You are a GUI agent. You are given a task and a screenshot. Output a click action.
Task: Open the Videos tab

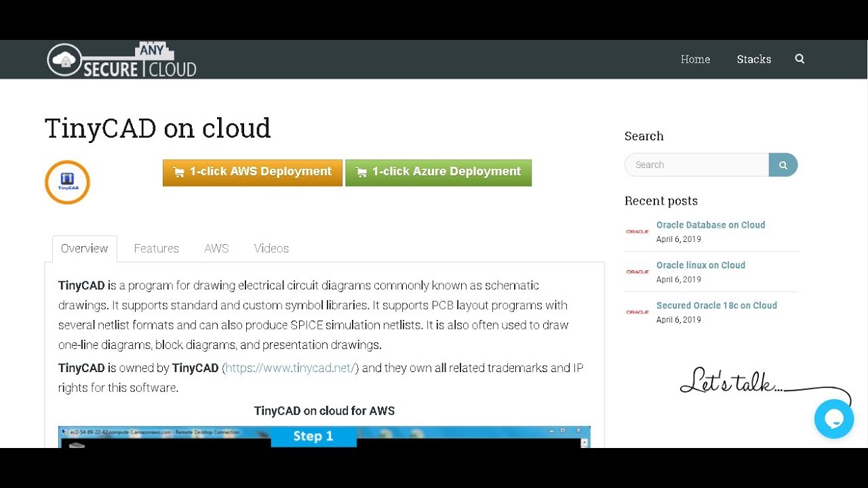coord(271,249)
